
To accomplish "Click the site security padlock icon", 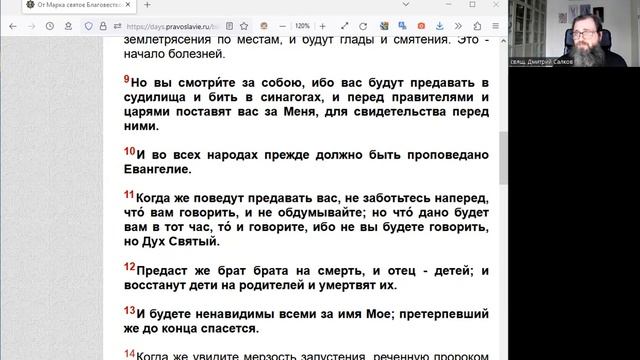I will click(x=103, y=26).
